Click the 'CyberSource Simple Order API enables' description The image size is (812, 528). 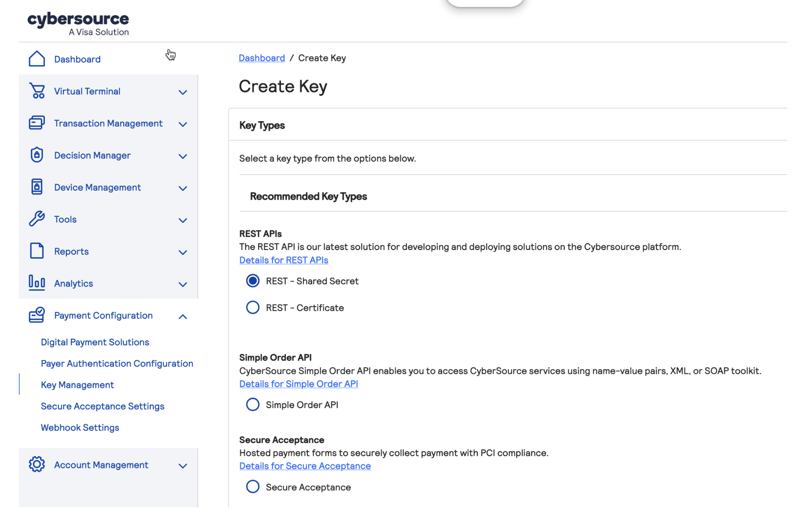pos(500,371)
